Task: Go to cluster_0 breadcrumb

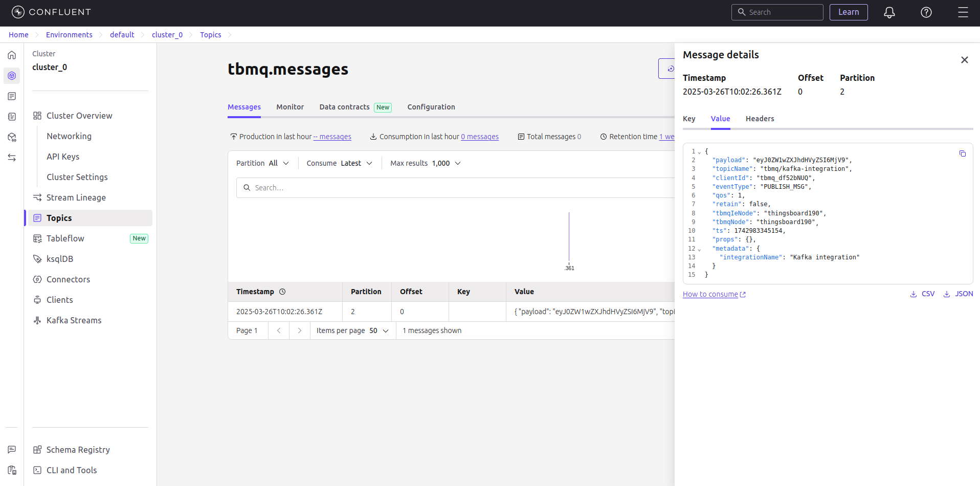Action: coord(167,35)
